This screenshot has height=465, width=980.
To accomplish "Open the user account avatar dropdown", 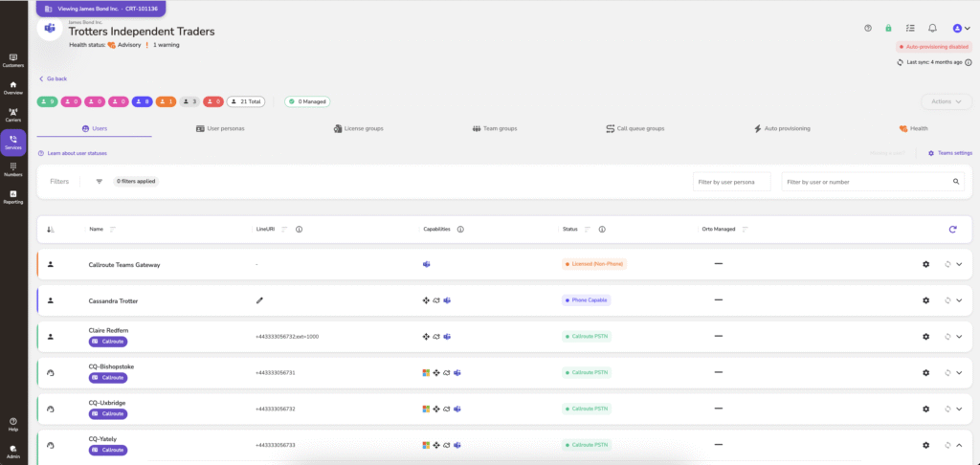I will (x=962, y=29).
